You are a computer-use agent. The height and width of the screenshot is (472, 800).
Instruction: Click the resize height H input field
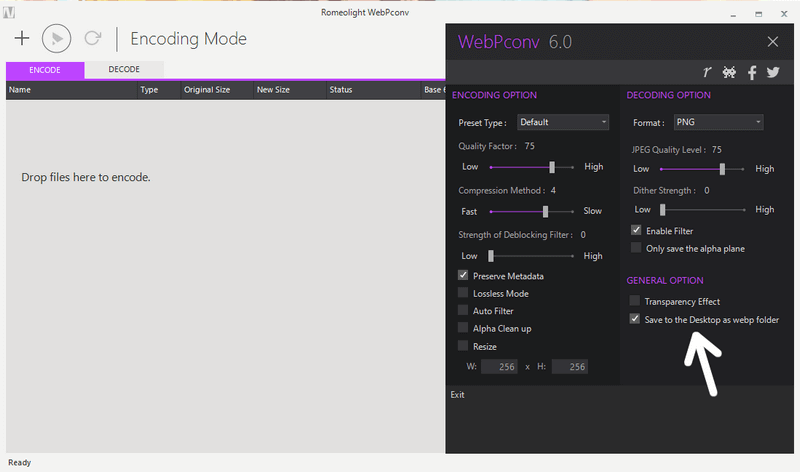(x=570, y=366)
